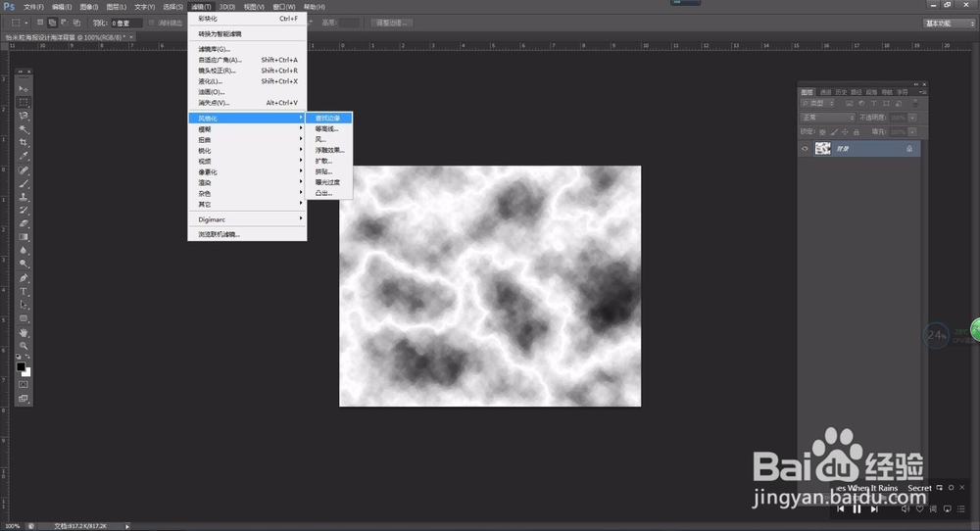Select the Brush tool
Image resolution: width=980 pixels, height=531 pixels.
click(24, 183)
